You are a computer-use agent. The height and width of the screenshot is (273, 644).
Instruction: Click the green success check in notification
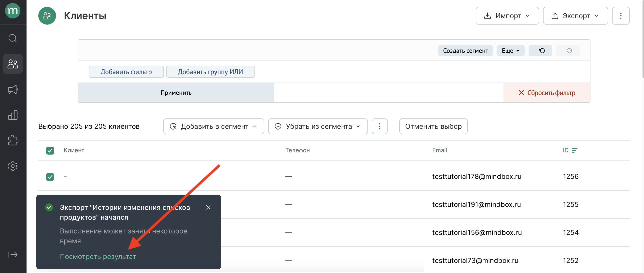[49, 207]
